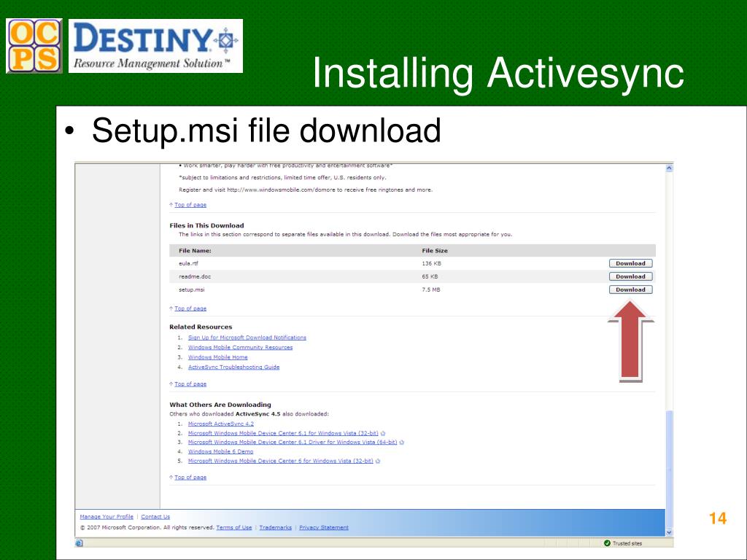This screenshot has width=747, height=560.
Task: Open Sign Up for Microsoft Download Notifications
Action: pos(247,338)
